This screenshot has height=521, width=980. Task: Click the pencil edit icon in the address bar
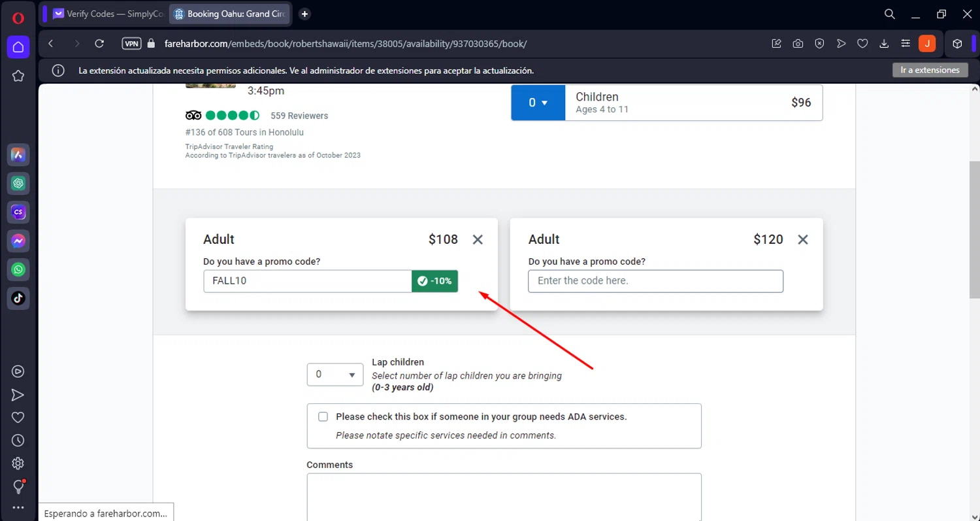tap(776, 44)
